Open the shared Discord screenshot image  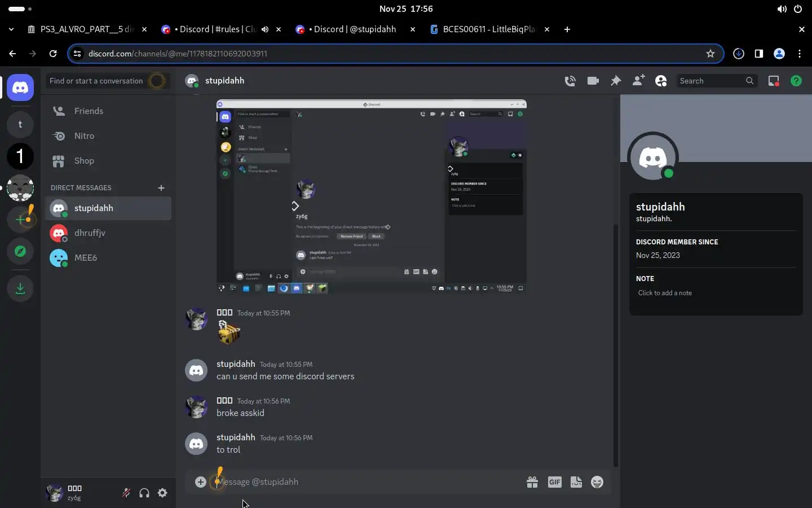pyautogui.click(x=372, y=197)
